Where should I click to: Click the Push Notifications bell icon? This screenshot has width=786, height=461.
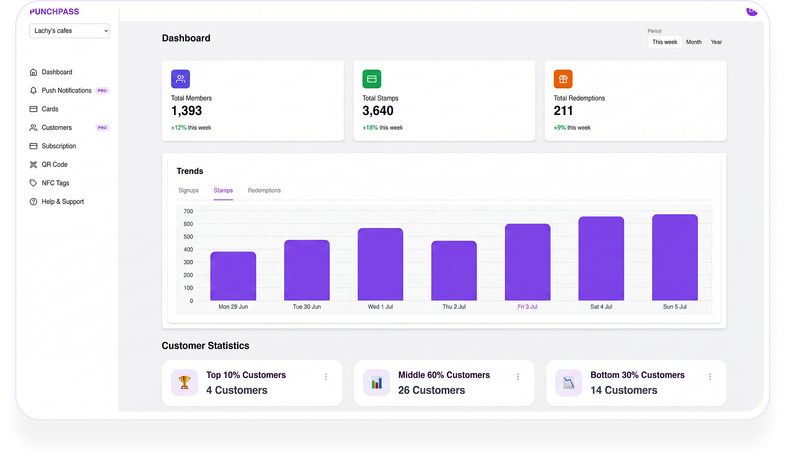33,91
